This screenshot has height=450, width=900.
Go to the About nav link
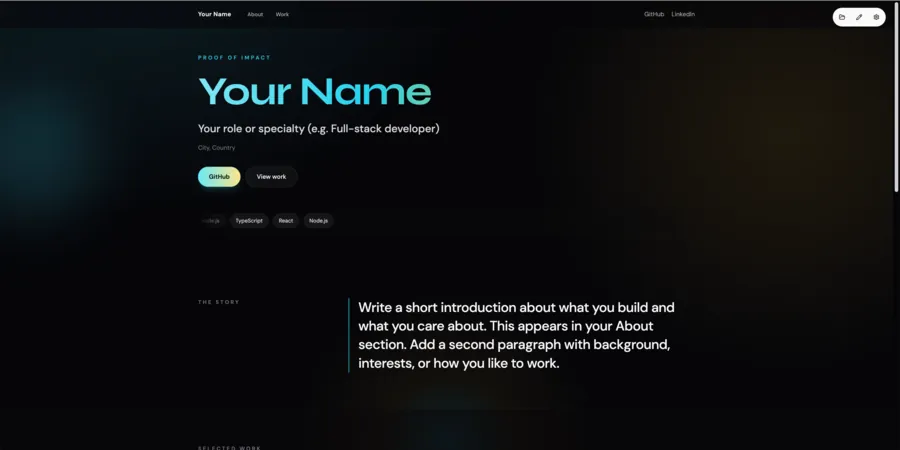tap(255, 14)
